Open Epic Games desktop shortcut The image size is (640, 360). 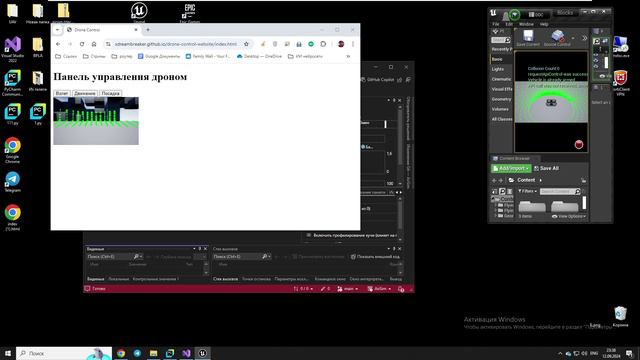[189, 12]
